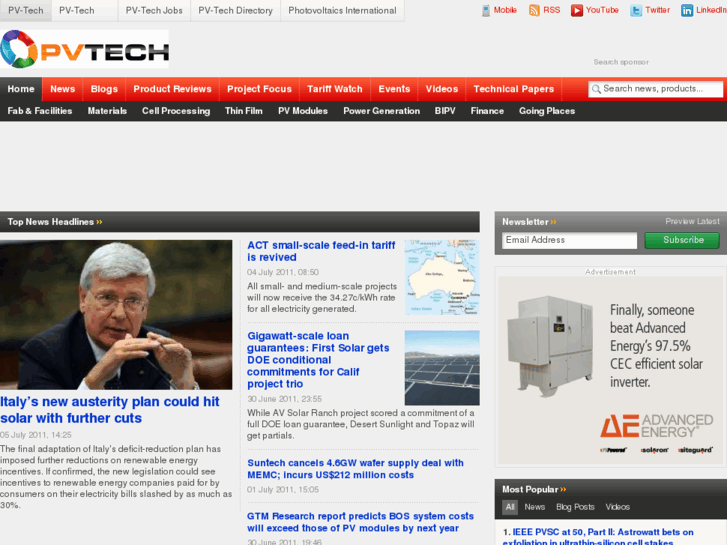Click the Mobile phone icon
The width and height of the screenshot is (727, 545).
(x=485, y=10)
